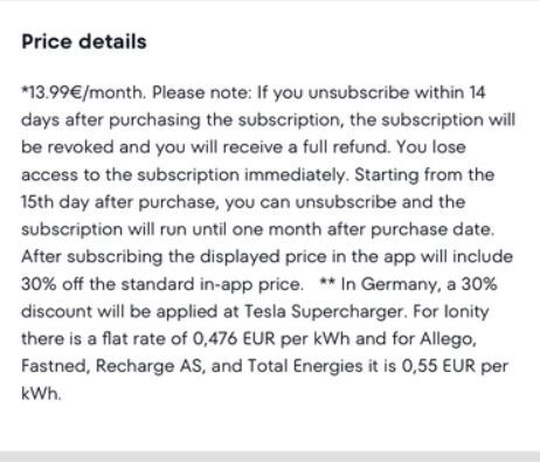Click '30% off the standard in-app price'
Image resolution: width=540 pixels, height=462 pixels.
point(162,285)
